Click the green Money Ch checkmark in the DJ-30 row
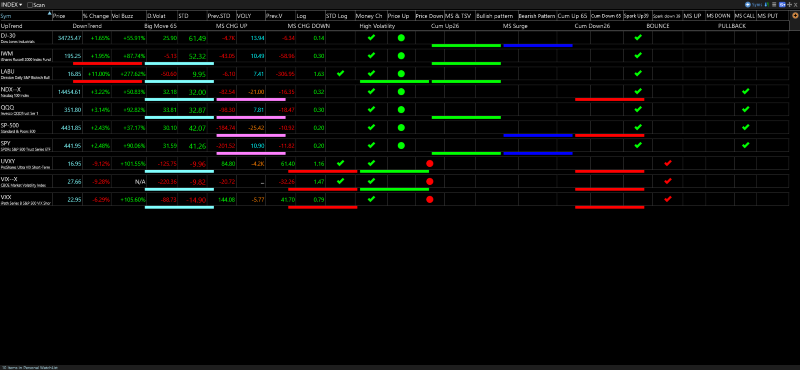This screenshot has width=800, height=370. click(371, 37)
